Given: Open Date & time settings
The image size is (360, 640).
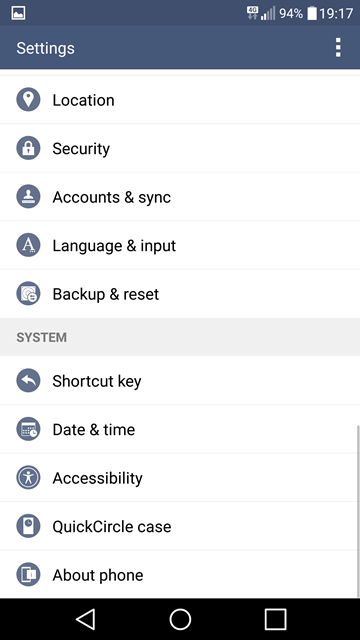Looking at the screenshot, I should [x=180, y=429].
